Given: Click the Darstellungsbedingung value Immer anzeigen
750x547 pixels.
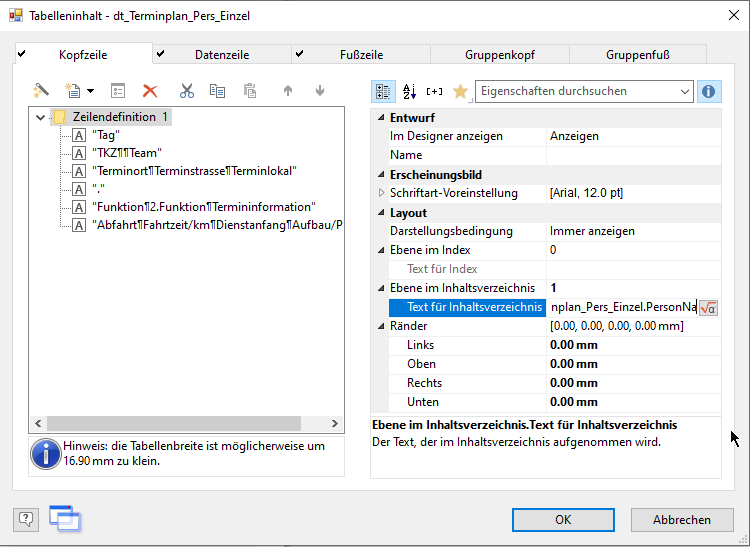Looking at the screenshot, I should [634, 231].
